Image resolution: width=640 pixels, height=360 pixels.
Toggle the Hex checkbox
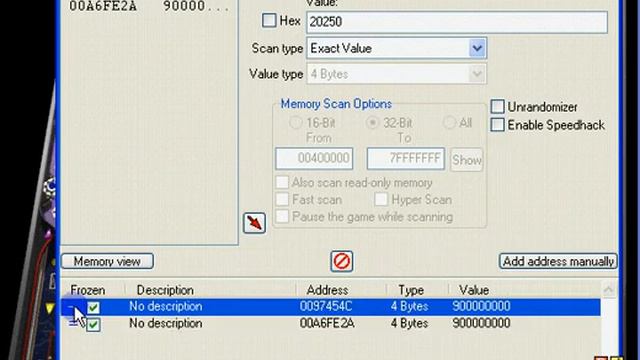[x=269, y=20]
